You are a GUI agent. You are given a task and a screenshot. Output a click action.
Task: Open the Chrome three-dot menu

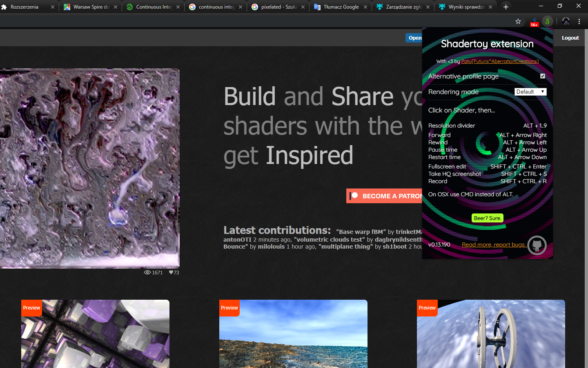pos(579,21)
